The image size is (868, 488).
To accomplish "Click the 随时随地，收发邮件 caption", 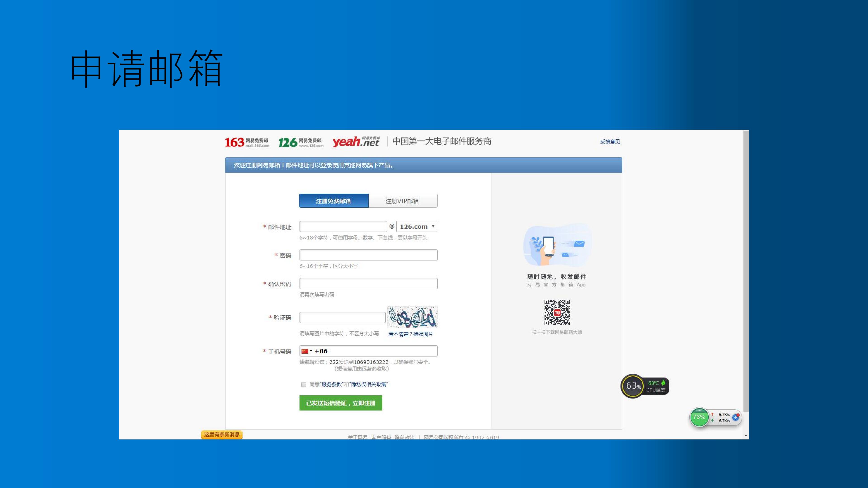I will [557, 277].
